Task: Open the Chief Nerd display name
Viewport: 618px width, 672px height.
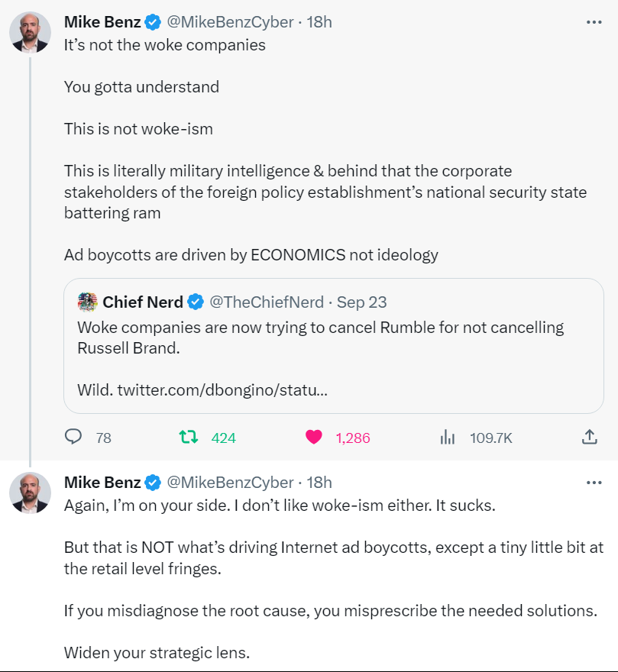Action: (x=142, y=302)
